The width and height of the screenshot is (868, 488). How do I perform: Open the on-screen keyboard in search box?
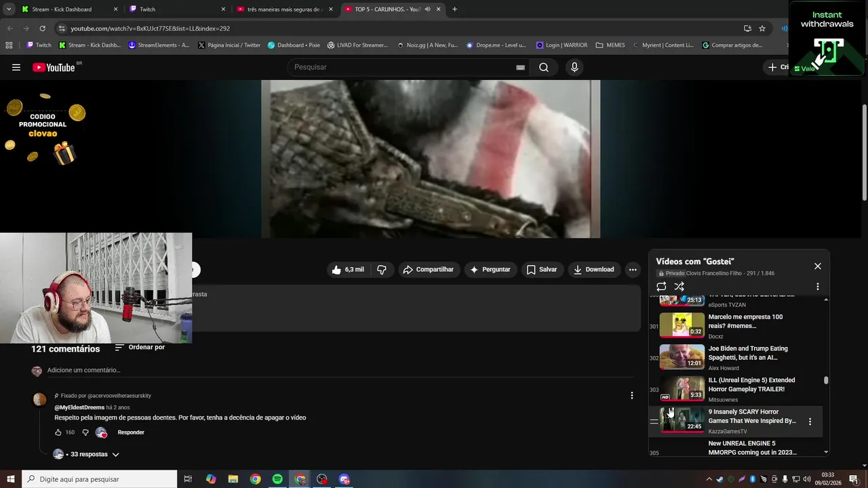coord(520,67)
